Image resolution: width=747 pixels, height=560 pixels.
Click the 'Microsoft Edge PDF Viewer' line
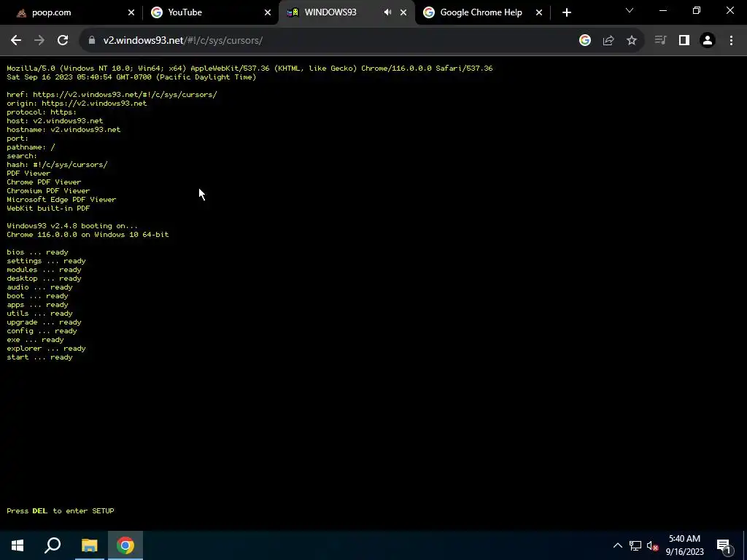pos(61,200)
